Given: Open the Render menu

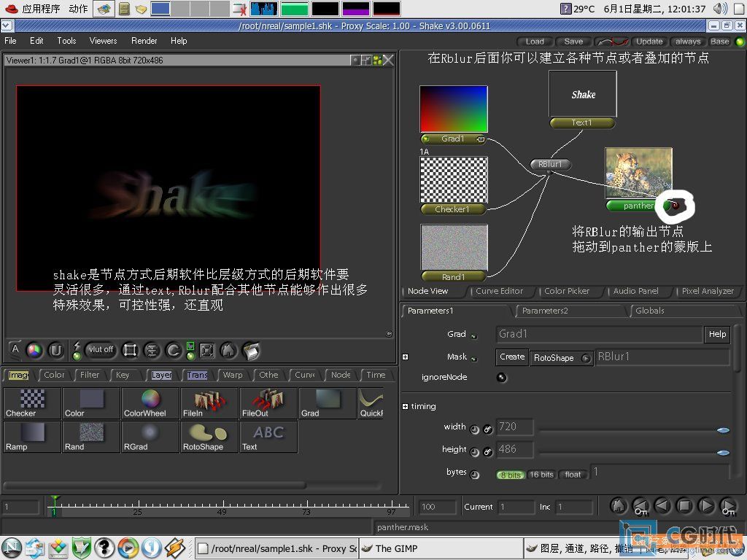Looking at the screenshot, I should [144, 41].
